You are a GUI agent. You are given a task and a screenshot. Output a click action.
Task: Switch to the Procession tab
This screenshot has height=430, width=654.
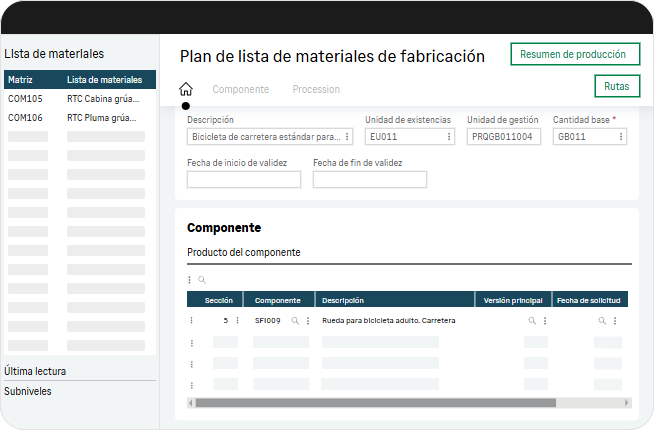(316, 89)
